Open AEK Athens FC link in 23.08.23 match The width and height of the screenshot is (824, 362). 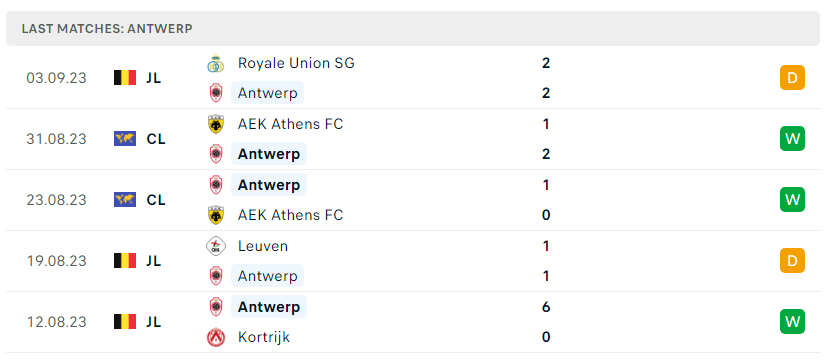(291, 215)
